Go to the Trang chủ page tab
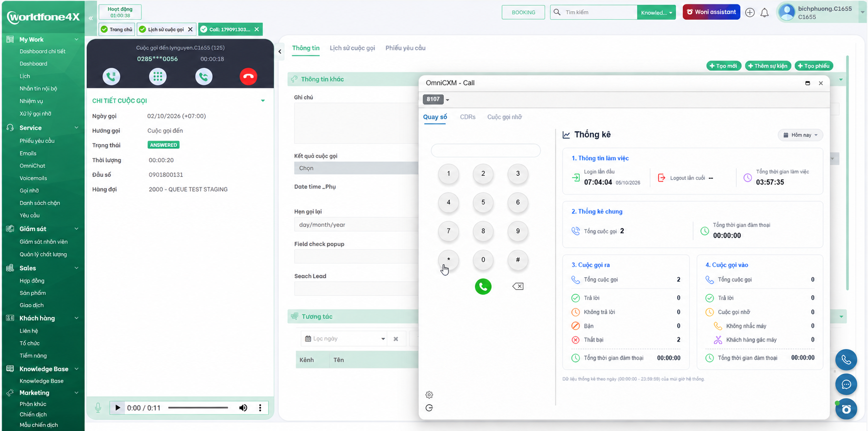Viewport: 868px width, 431px height. click(x=117, y=29)
